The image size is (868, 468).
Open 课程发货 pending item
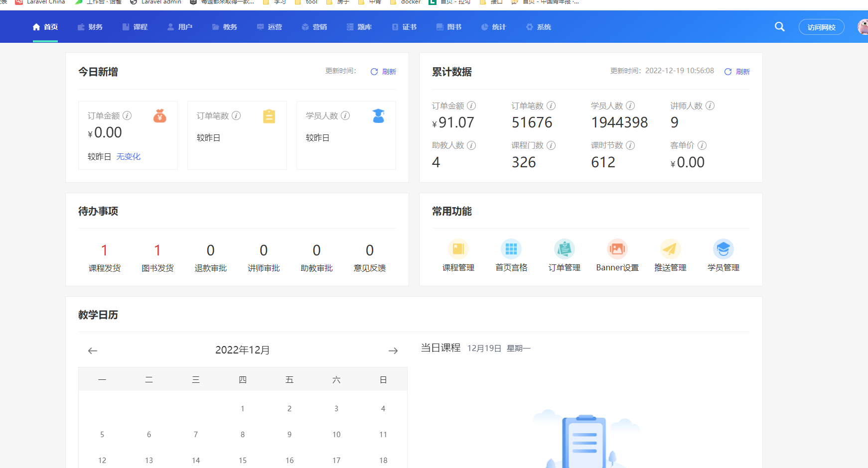pyautogui.click(x=105, y=257)
